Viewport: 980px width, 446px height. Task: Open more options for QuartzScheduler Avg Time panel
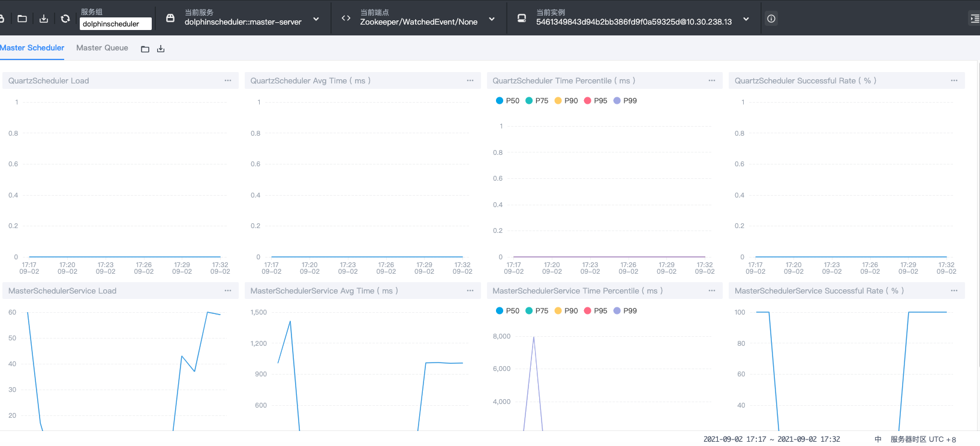click(470, 80)
